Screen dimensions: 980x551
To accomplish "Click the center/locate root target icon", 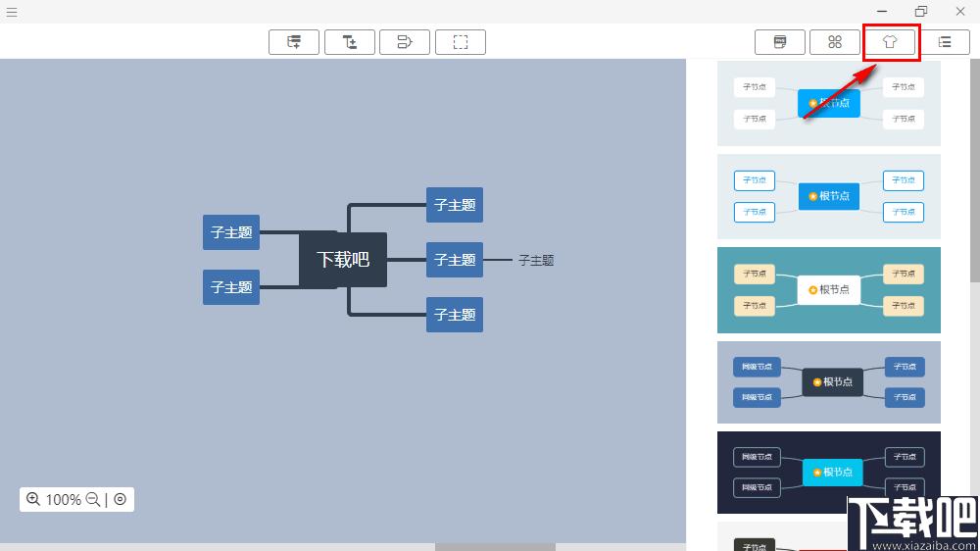I will click(x=120, y=499).
